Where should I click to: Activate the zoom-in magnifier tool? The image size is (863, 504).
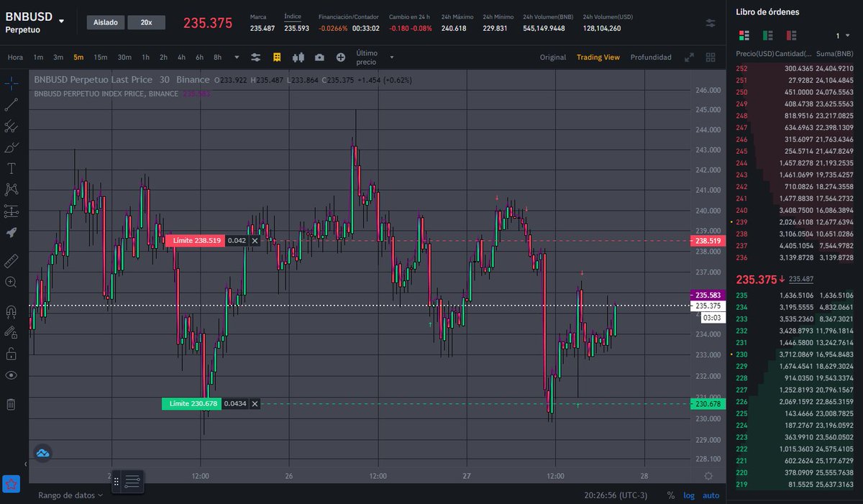point(11,283)
